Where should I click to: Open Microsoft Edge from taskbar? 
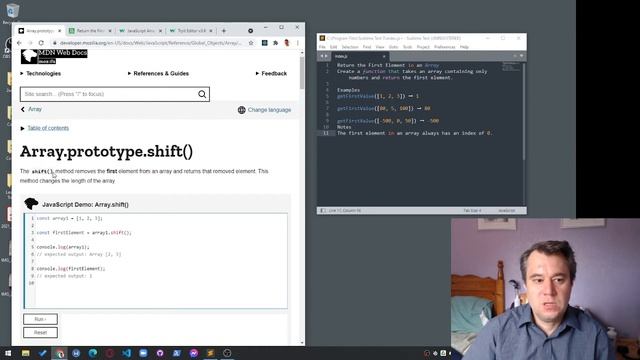point(93,353)
